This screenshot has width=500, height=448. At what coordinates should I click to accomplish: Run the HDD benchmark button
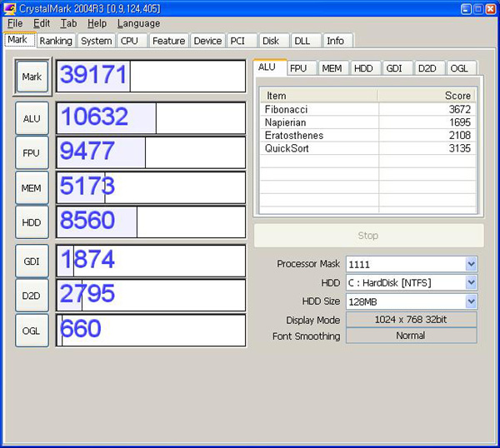tap(32, 222)
